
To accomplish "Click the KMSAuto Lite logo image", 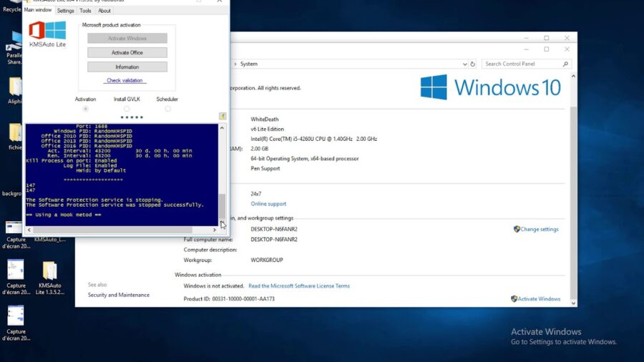I will click(x=47, y=34).
